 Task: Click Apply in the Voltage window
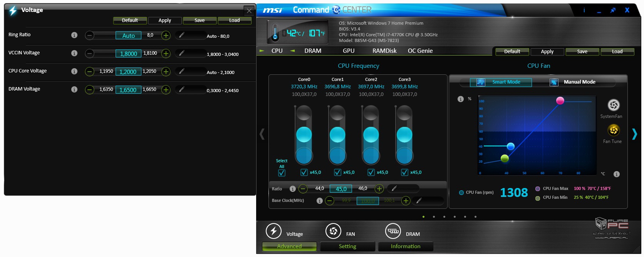165,20
